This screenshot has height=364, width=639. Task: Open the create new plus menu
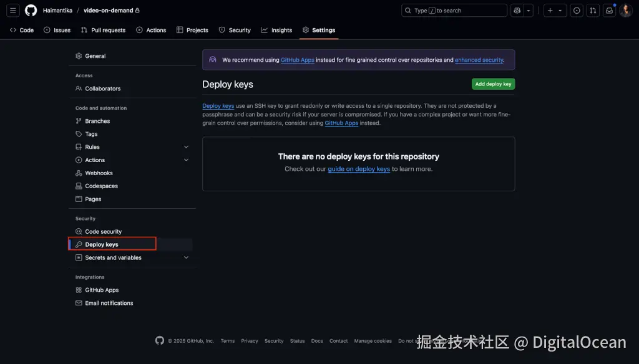[x=555, y=11]
